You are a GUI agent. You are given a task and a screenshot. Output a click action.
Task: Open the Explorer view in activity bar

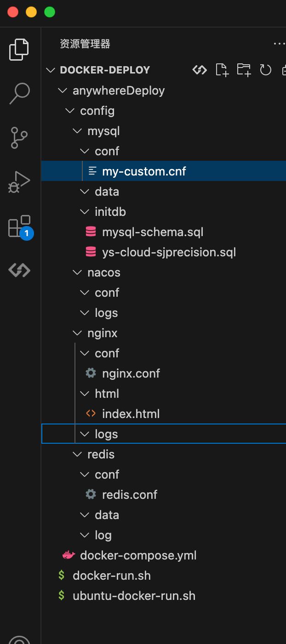20,50
